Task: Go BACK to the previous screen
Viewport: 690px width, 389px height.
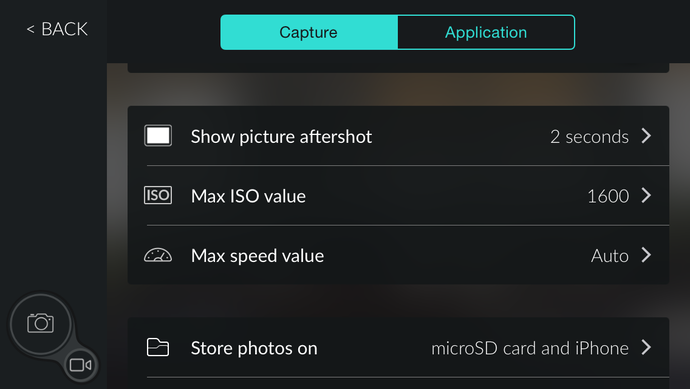Action: [57, 29]
